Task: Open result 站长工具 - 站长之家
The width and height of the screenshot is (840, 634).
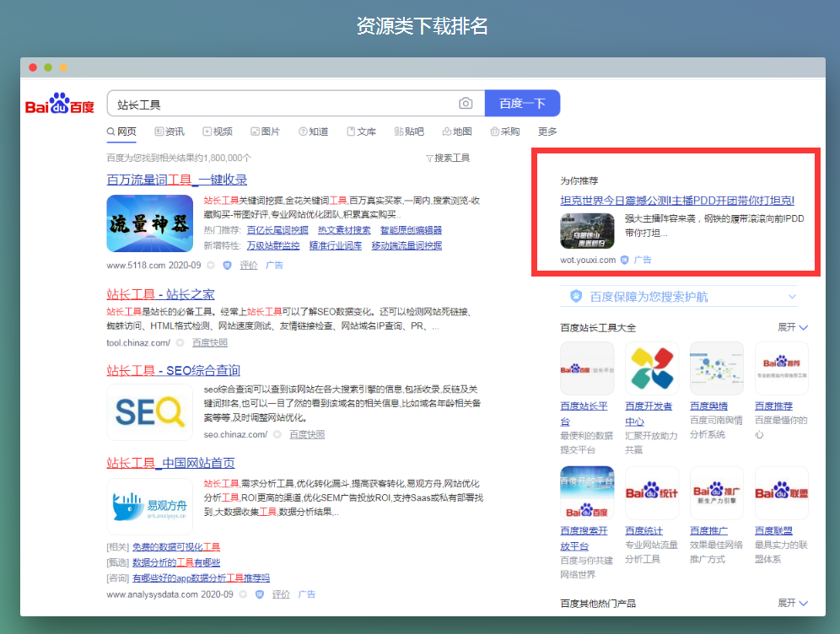Action: pos(160,294)
